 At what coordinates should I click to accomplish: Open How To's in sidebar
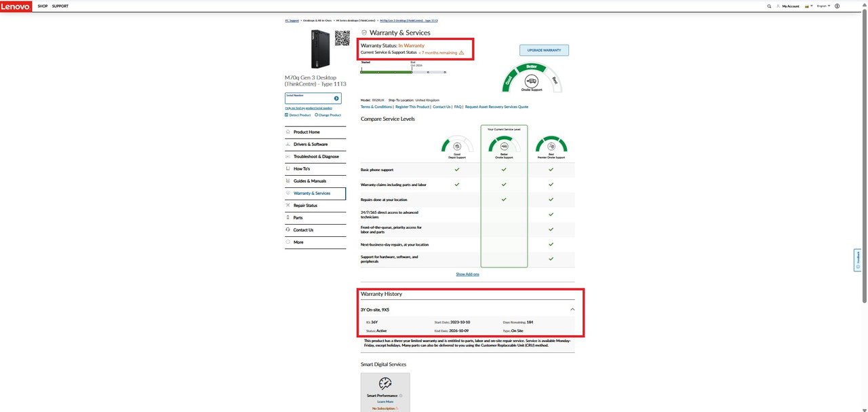315,169
